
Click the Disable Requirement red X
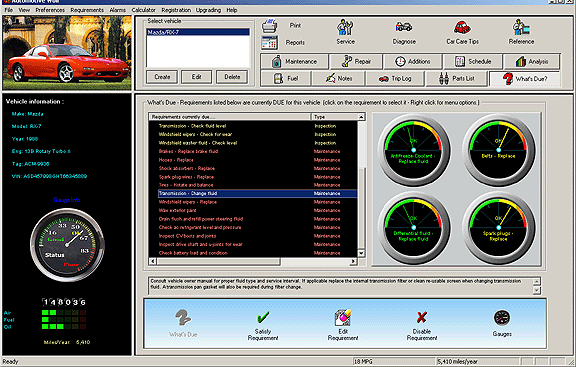[x=422, y=317]
